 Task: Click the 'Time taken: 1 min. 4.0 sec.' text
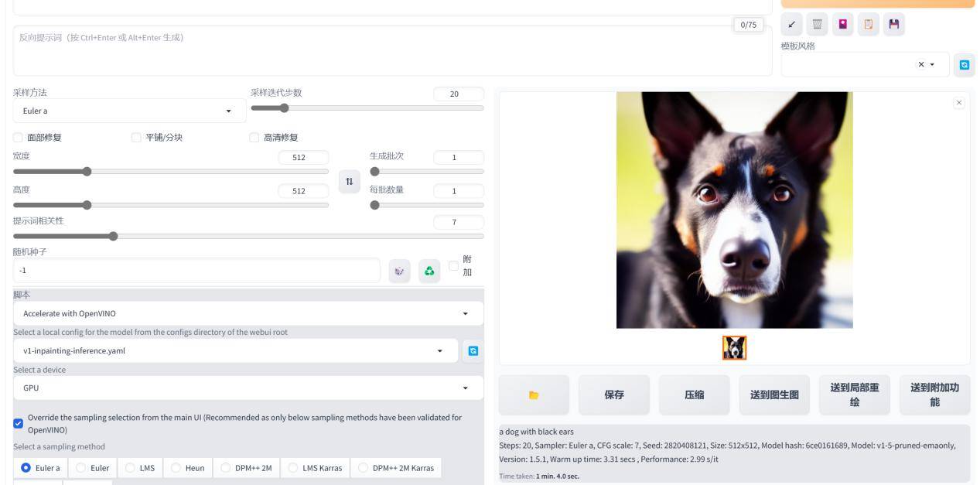tap(539, 476)
